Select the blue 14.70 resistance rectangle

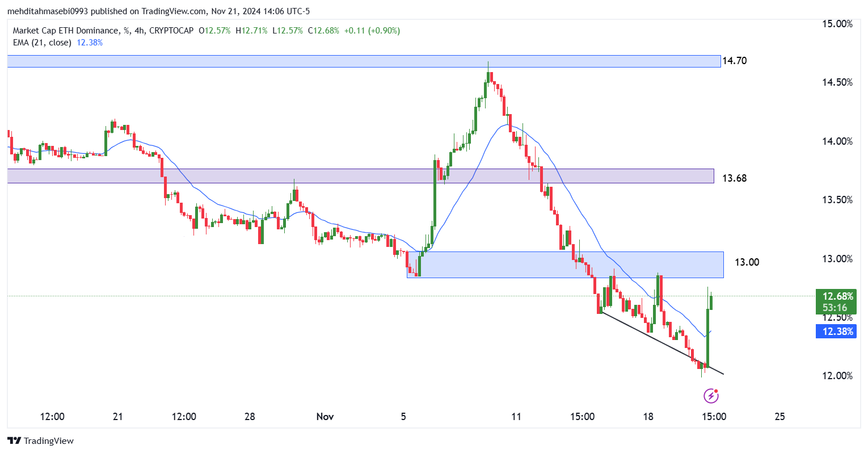click(x=364, y=61)
